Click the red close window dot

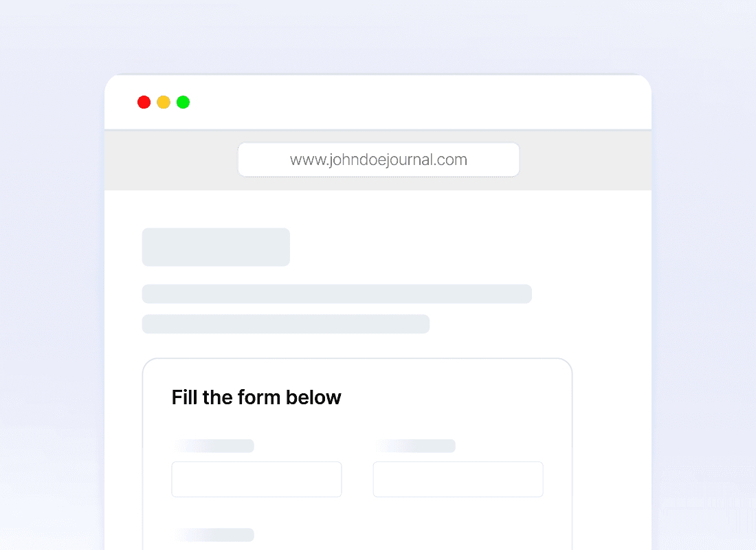(144, 102)
